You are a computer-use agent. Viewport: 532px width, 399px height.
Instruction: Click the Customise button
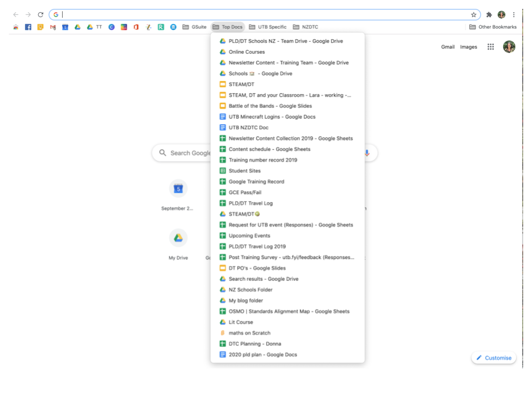pos(494,358)
